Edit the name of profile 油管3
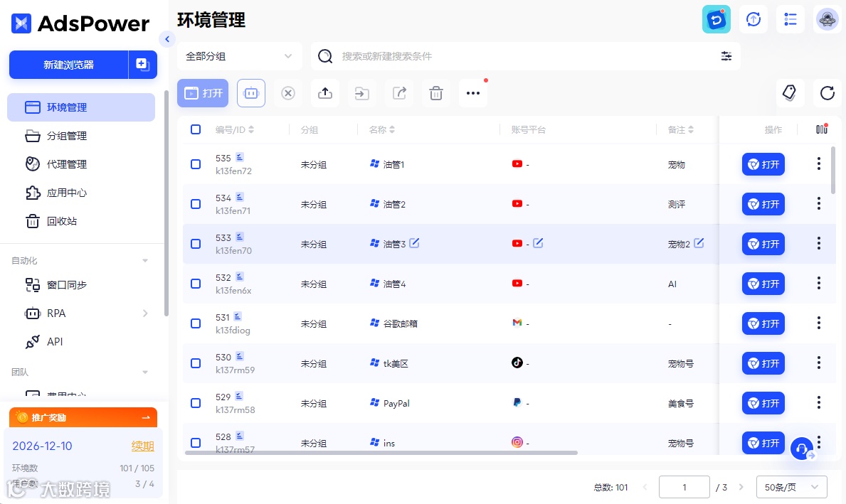The width and height of the screenshot is (846, 504). pos(414,243)
